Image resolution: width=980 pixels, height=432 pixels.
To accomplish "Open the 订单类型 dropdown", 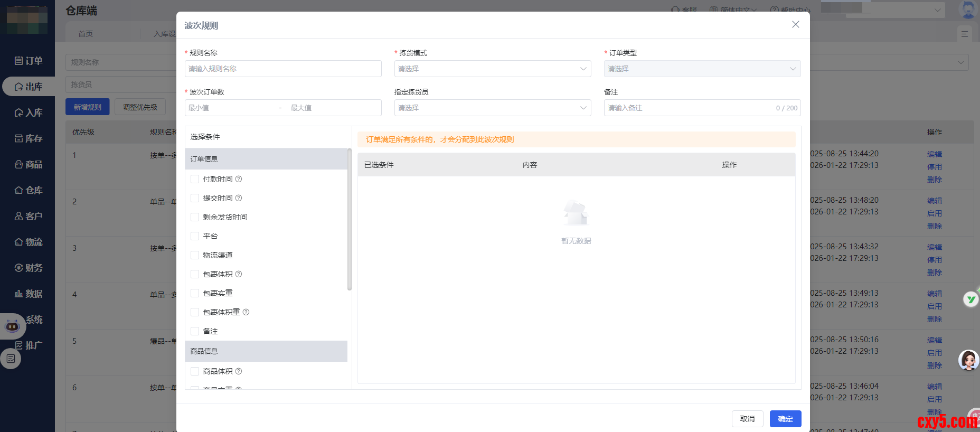I will [702, 69].
